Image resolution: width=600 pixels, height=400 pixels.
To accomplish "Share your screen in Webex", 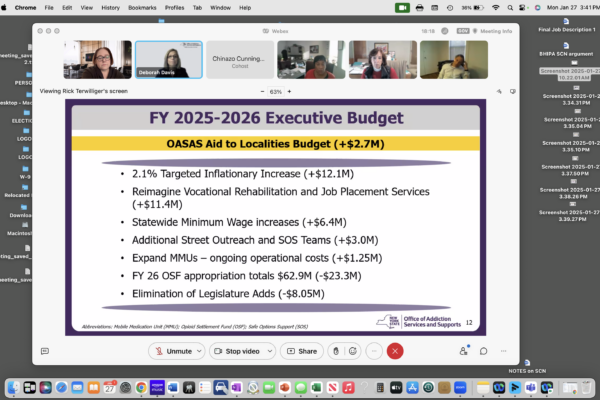I will [x=302, y=351].
